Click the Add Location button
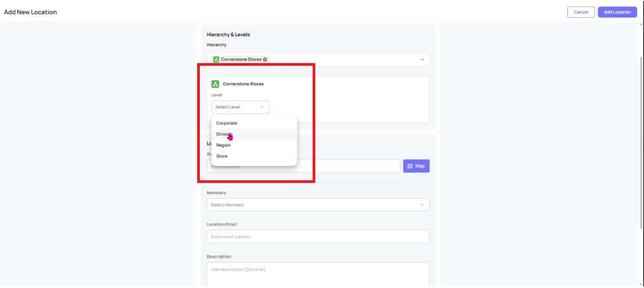 tap(617, 12)
